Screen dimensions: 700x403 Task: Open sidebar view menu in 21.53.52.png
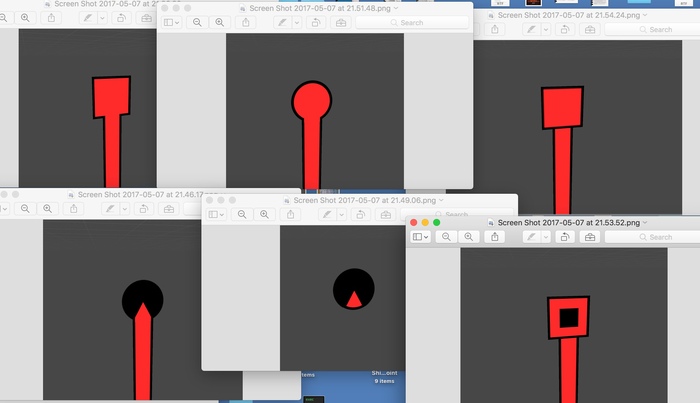coord(421,237)
